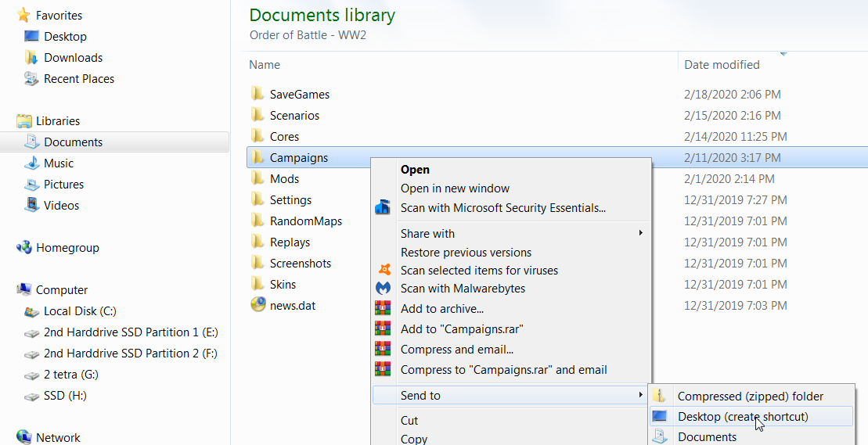Send to Documents in submenu
The image size is (868, 445).
(707, 436)
